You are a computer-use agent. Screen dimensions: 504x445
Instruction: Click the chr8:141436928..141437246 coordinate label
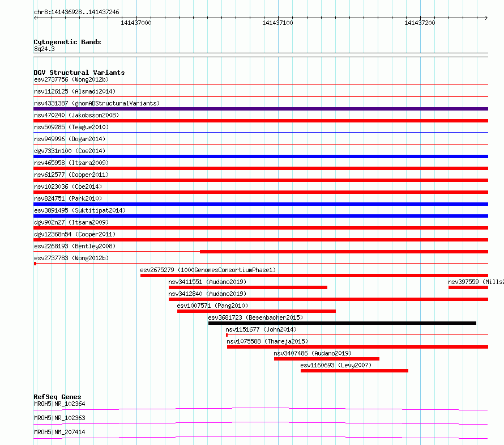[x=76, y=12]
